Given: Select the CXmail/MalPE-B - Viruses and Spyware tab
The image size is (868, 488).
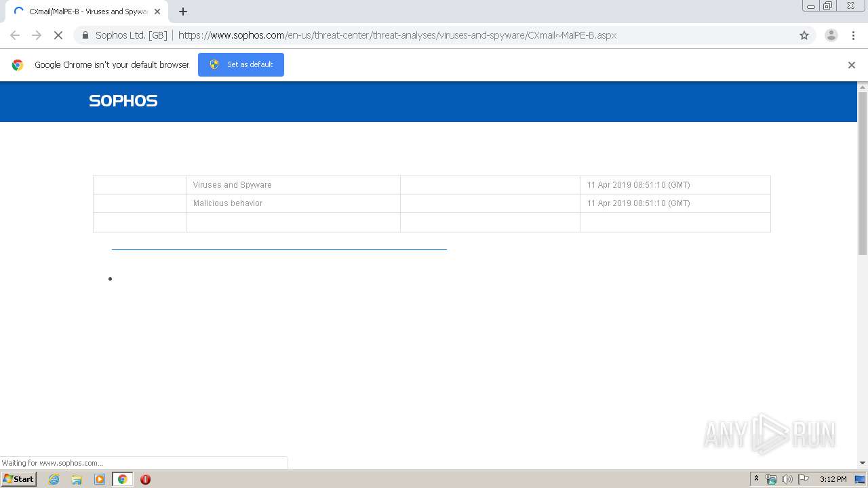Looking at the screenshot, I should 86,12.
